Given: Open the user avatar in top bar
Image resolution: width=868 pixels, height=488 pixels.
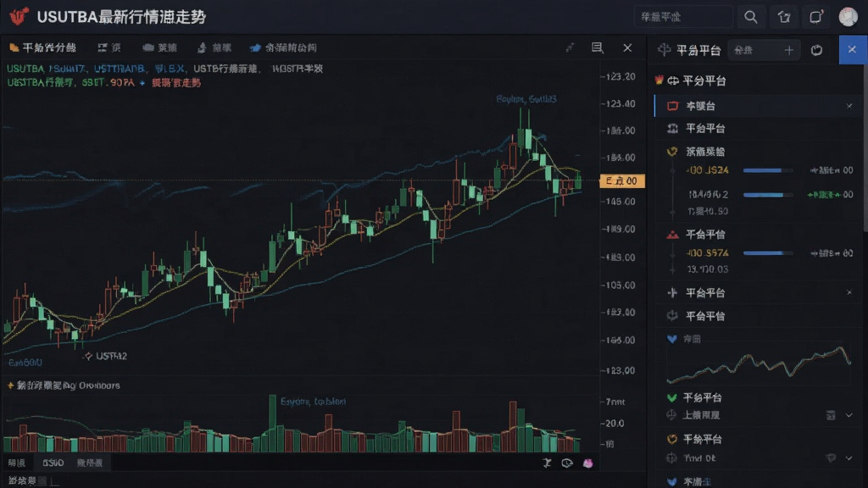Looking at the screenshot, I should pyautogui.click(x=848, y=17).
